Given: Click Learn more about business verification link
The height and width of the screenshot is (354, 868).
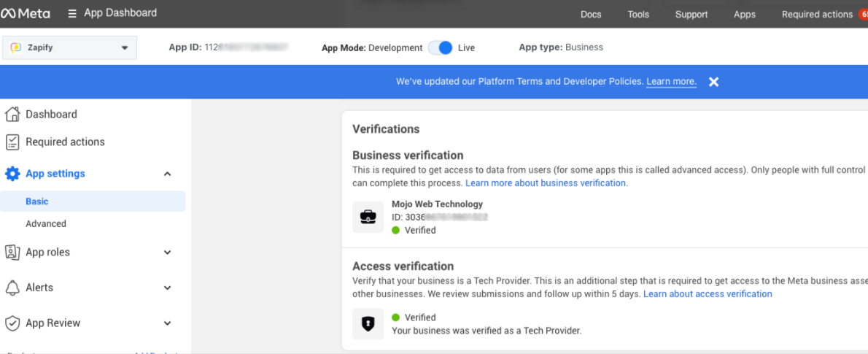Looking at the screenshot, I should point(546,183).
